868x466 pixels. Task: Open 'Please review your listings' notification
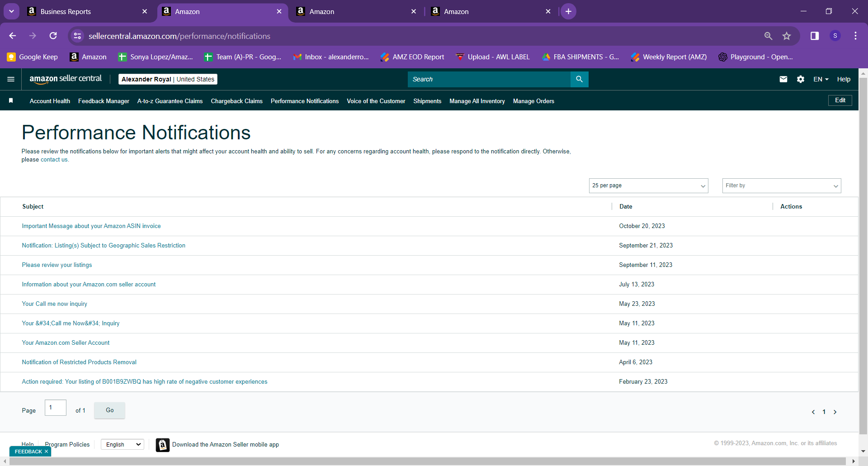57,265
